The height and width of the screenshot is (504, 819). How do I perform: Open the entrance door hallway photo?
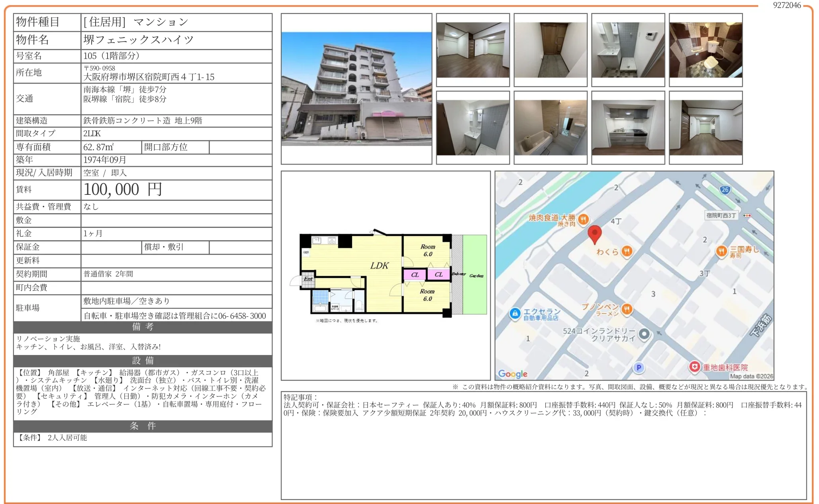click(x=550, y=50)
